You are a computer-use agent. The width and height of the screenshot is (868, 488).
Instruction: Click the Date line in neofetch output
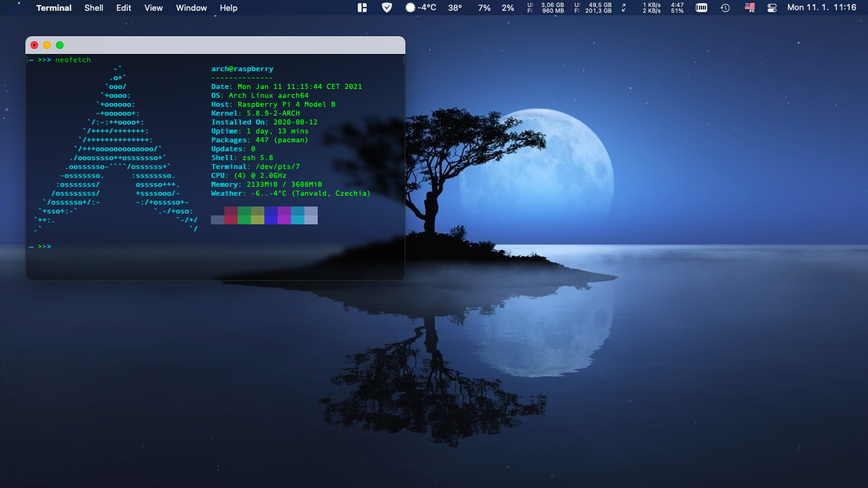287,86
